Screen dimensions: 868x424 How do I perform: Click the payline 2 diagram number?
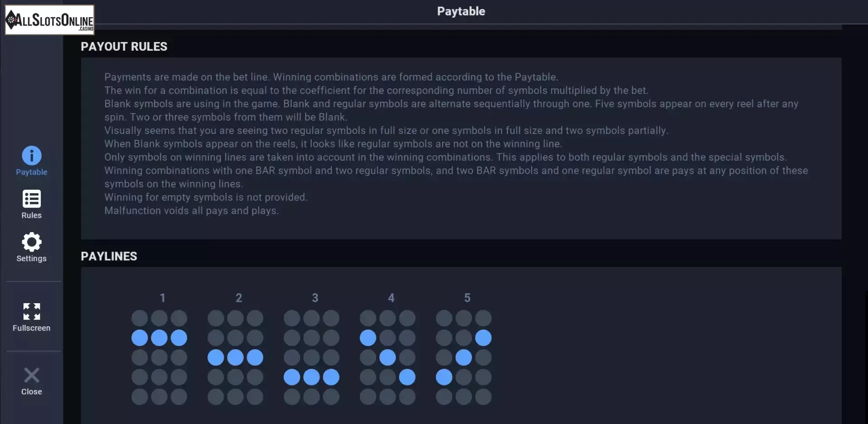point(239,298)
